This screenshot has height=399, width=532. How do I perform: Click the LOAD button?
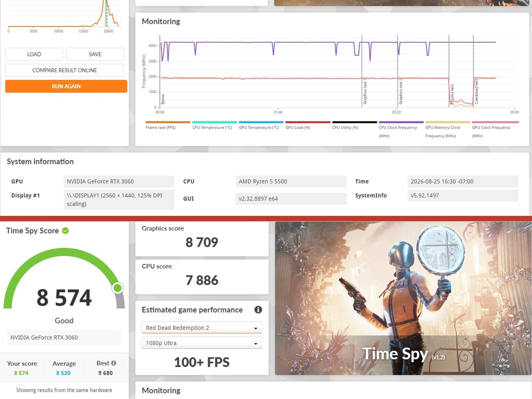click(34, 54)
